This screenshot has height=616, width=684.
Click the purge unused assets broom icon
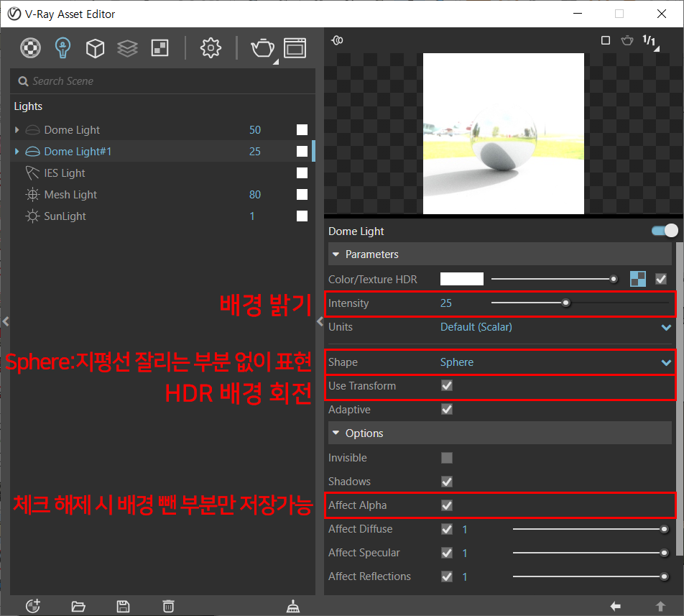point(292,607)
